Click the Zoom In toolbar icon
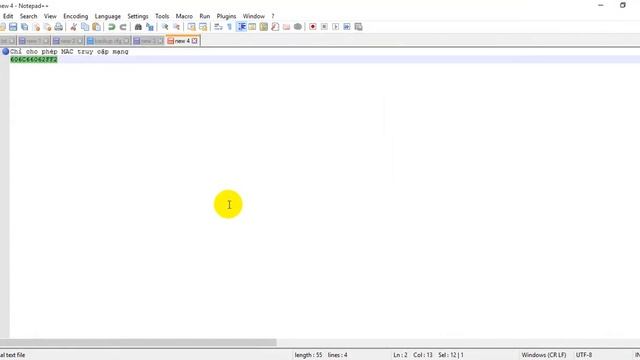 [x=165, y=27]
